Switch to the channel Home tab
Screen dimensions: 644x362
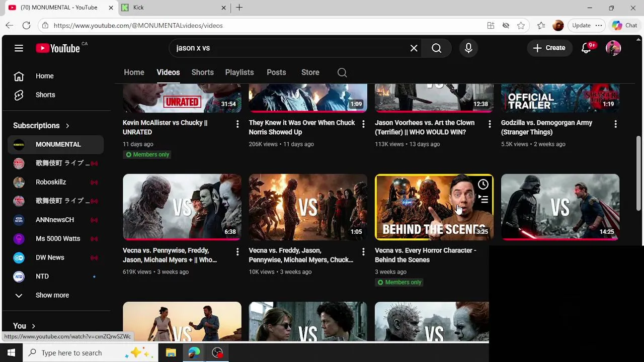pos(134,72)
